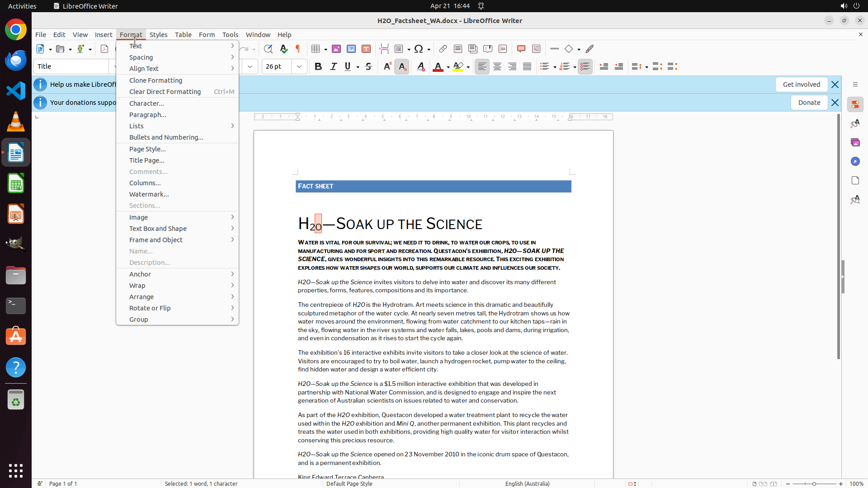Select Clear Direct Formatting menu entry
The height and width of the screenshot is (488, 868).
(165, 92)
